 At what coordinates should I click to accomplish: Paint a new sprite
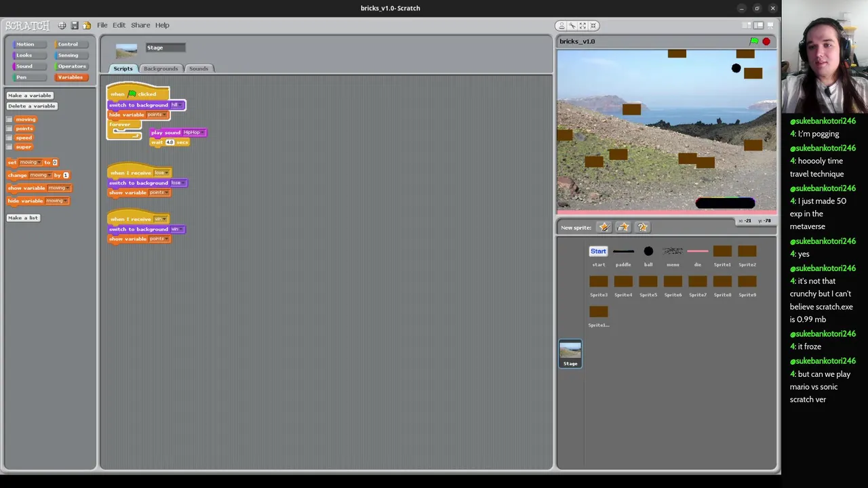[604, 227]
